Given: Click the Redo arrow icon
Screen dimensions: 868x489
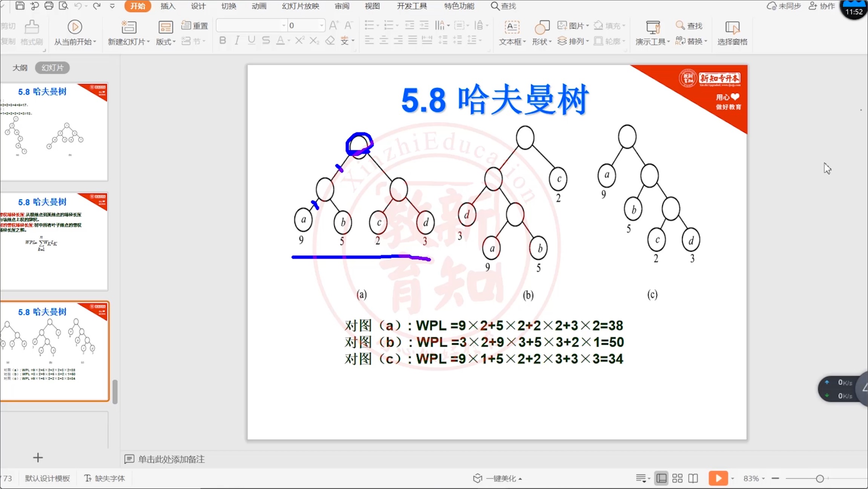Looking at the screenshot, I should [x=97, y=6].
